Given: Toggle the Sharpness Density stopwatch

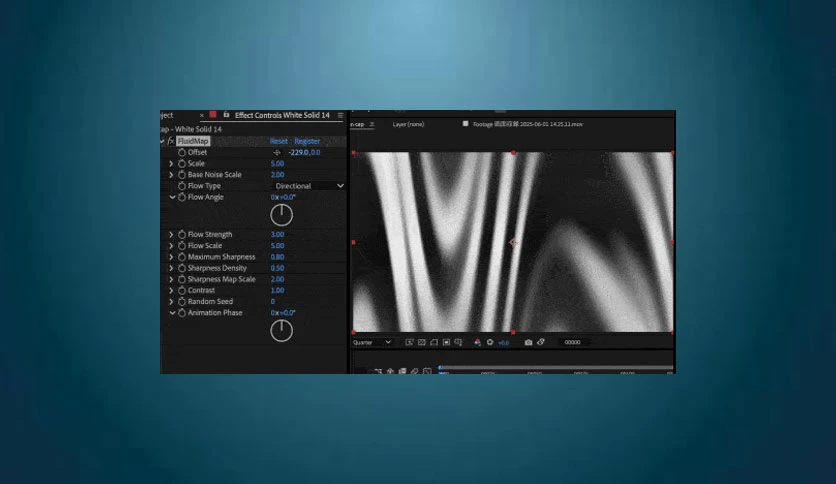Looking at the screenshot, I should (182, 268).
